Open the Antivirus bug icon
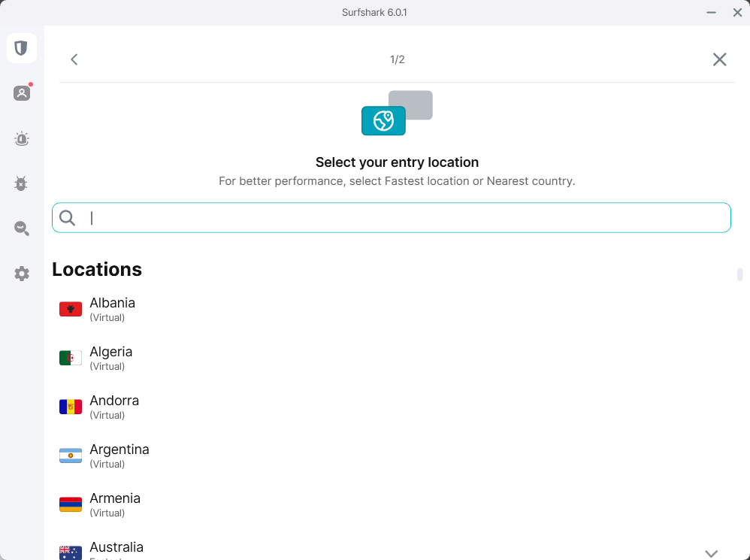 (21, 183)
